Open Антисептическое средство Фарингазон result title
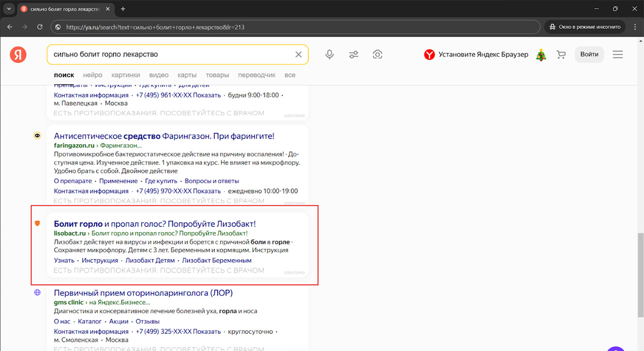 [x=164, y=136]
